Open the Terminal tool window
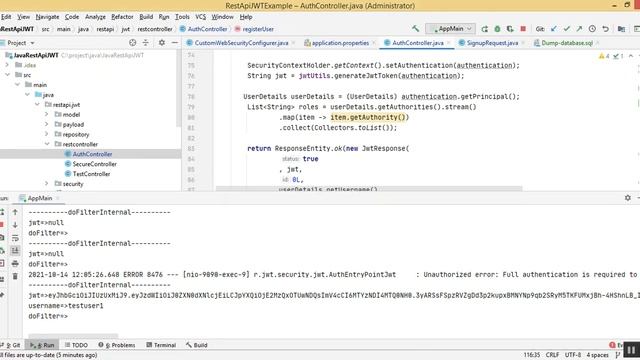Viewport: 640px width, 360px height. [161, 345]
